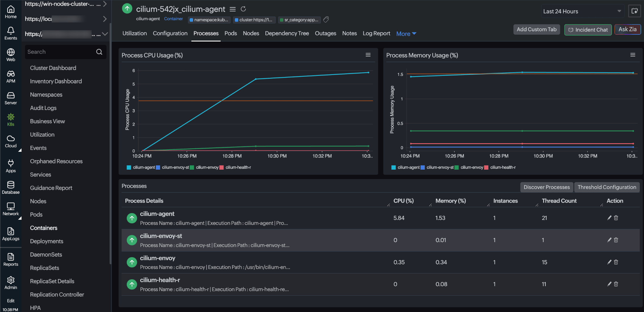Toggle cilium-envoy series in Memory chart legend

469,167
